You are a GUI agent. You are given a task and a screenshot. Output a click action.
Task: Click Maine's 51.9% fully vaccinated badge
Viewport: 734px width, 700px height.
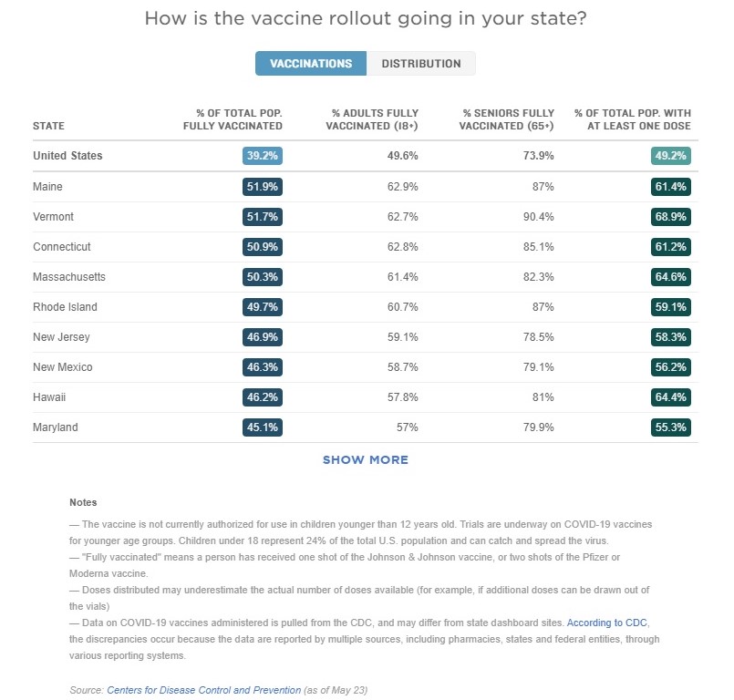pos(263,187)
